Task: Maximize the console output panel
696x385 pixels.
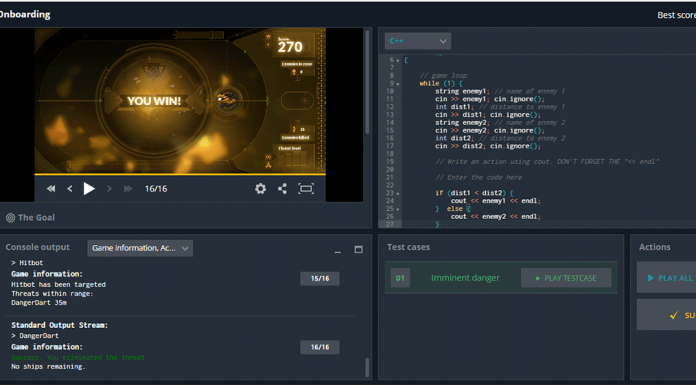Action: coord(358,250)
